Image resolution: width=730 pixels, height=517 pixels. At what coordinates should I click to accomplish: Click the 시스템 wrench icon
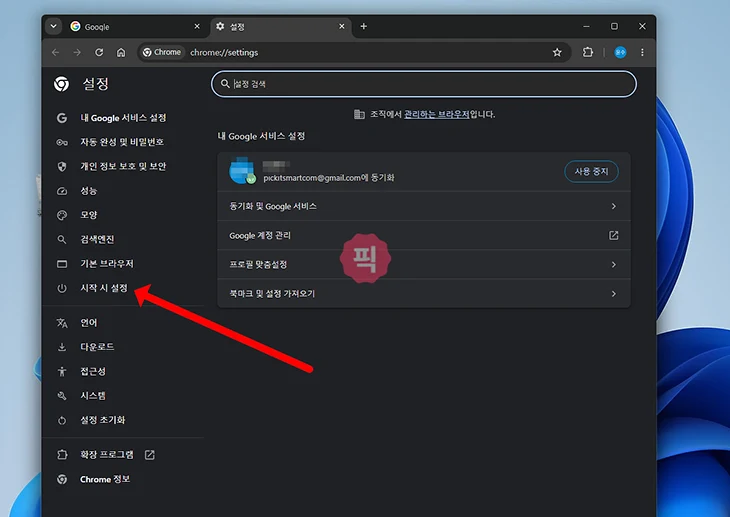[x=62, y=396]
